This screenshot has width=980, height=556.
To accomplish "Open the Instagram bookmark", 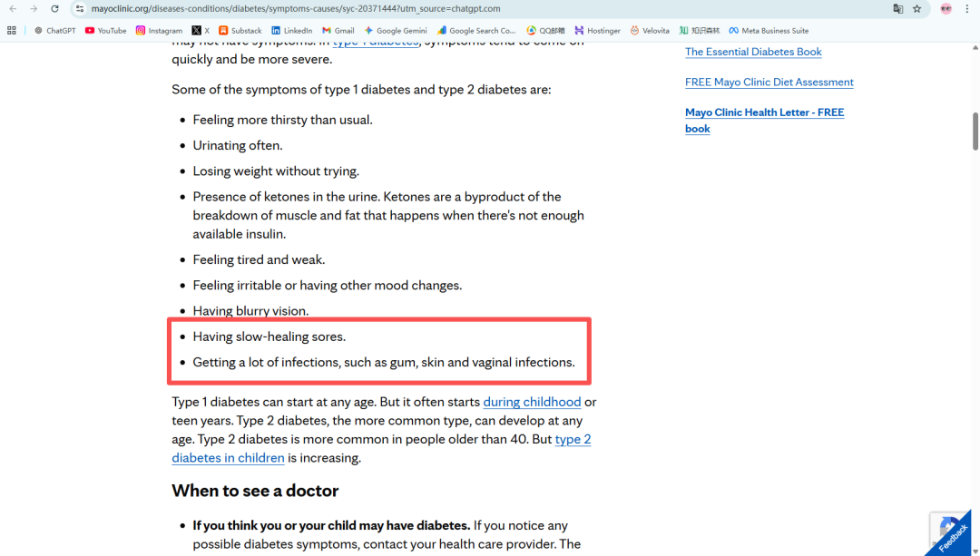I will (x=159, y=30).
